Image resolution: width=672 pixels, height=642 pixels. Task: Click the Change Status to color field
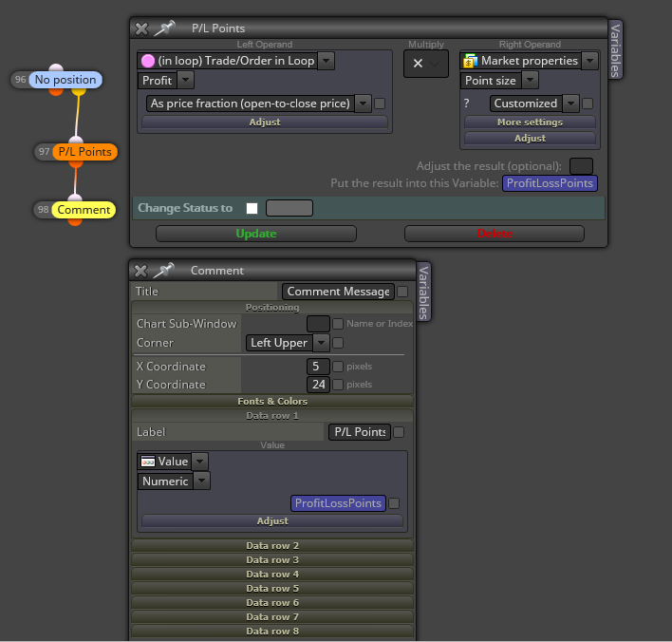289,208
